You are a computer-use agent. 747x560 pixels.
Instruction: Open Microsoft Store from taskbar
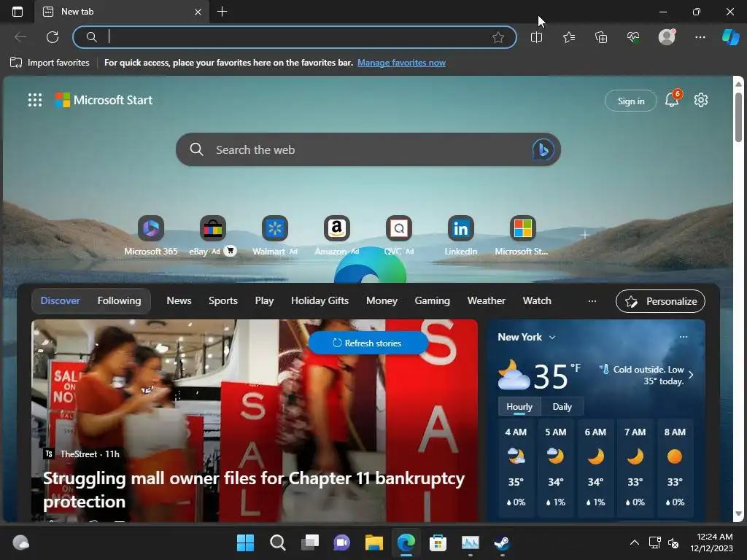coord(438,542)
